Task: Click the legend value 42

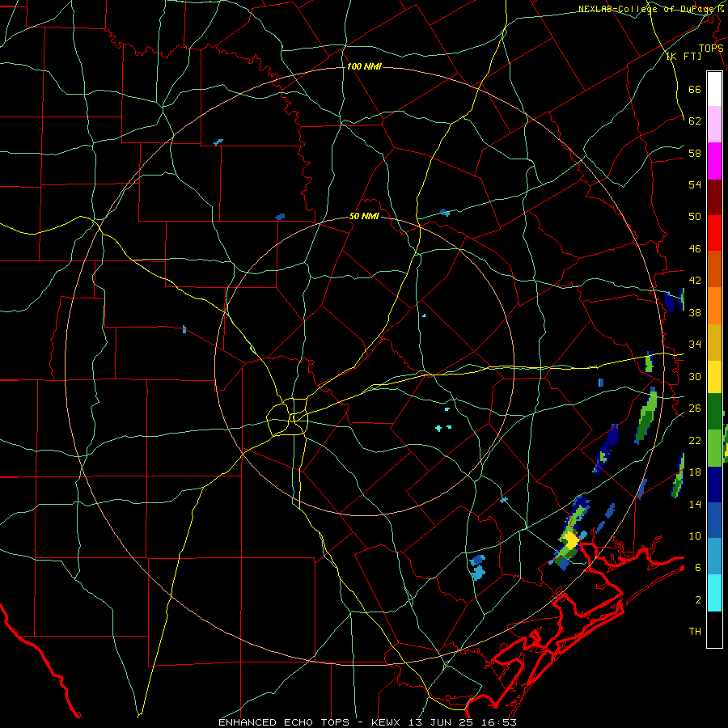Action: click(x=695, y=281)
